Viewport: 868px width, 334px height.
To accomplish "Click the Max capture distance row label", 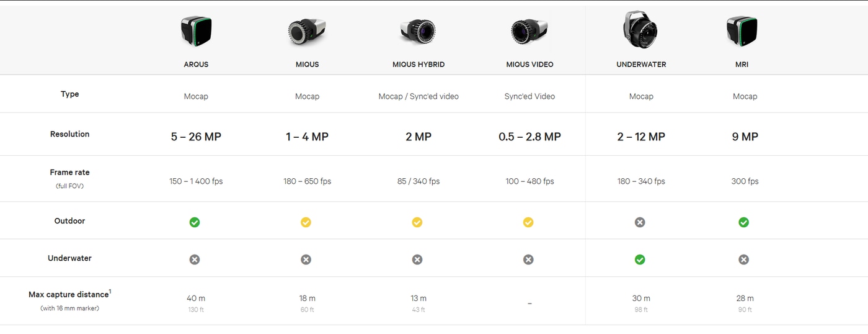I will point(70,294).
